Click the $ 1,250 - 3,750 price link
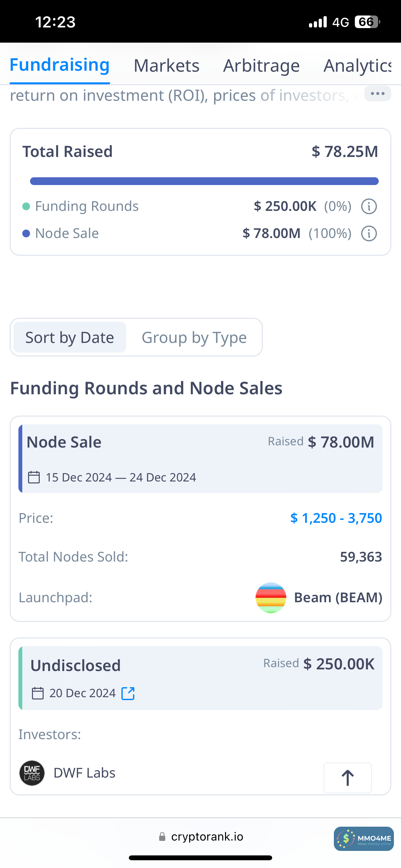Viewport: 401px width, 868px height. 336,518
